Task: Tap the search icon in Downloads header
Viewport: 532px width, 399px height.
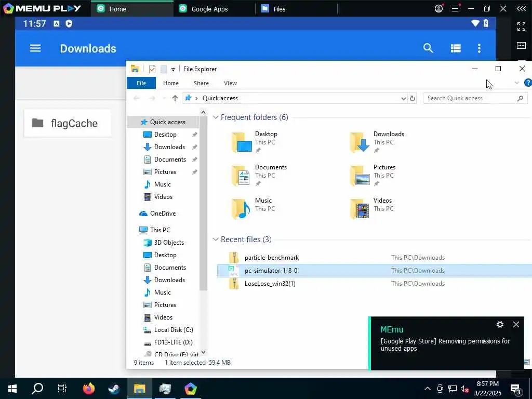Action: tap(428, 48)
